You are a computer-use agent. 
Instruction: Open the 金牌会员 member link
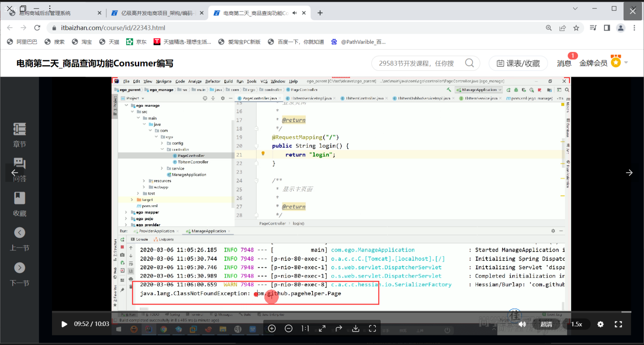point(593,63)
